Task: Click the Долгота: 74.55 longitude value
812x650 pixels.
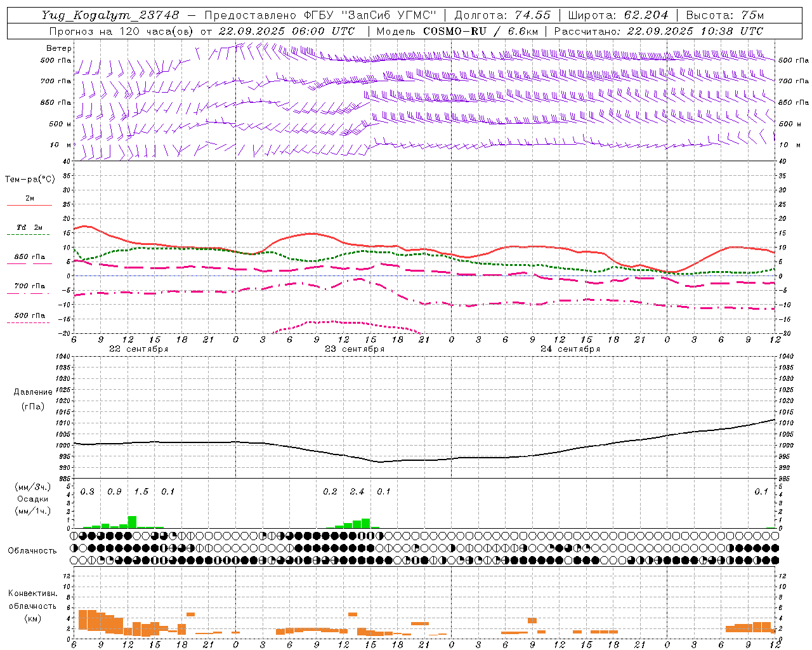Action: [x=502, y=15]
